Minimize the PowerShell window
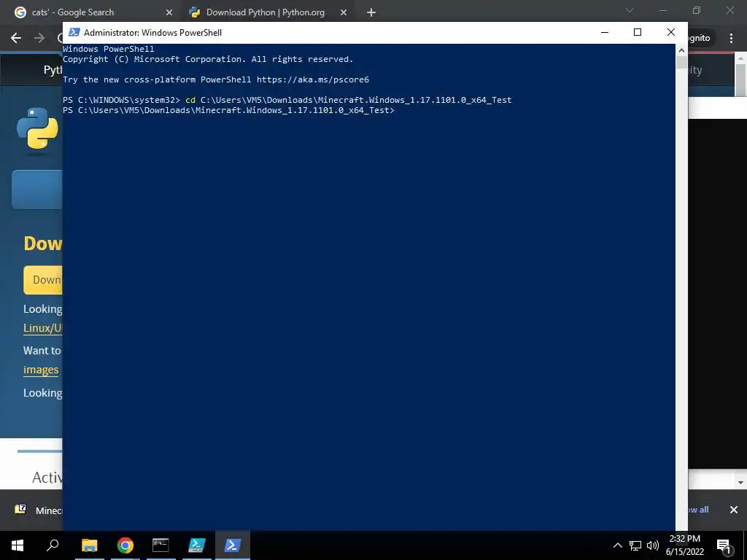 coord(605,32)
